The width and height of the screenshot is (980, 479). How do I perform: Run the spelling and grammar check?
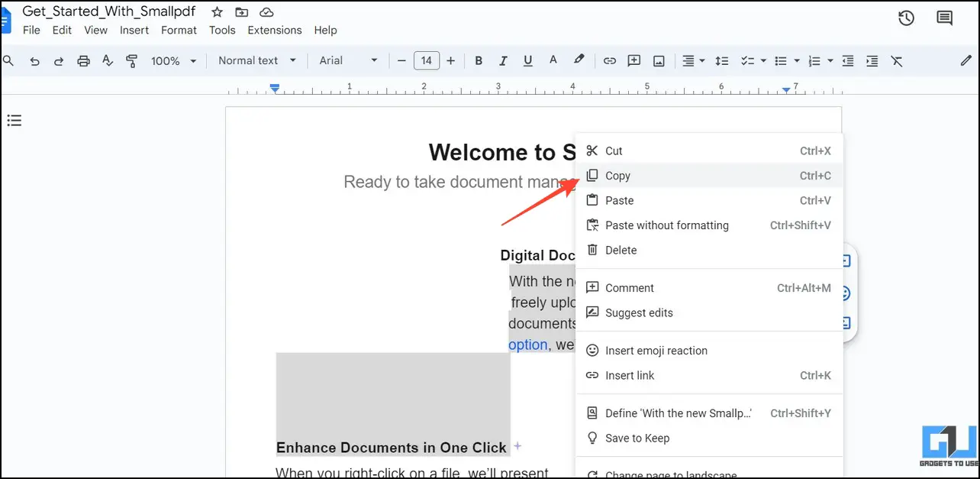[x=108, y=61]
